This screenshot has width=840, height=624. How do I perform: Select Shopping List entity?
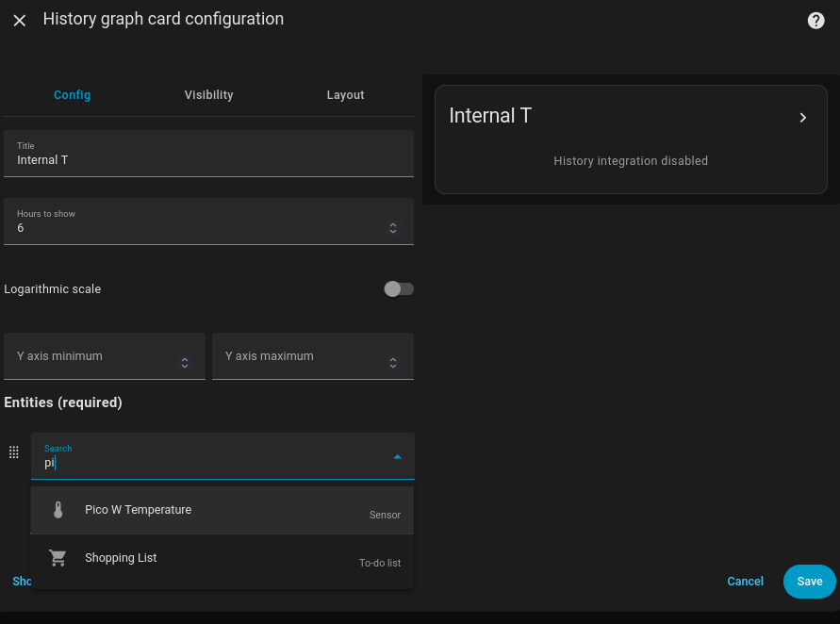(222, 558)
